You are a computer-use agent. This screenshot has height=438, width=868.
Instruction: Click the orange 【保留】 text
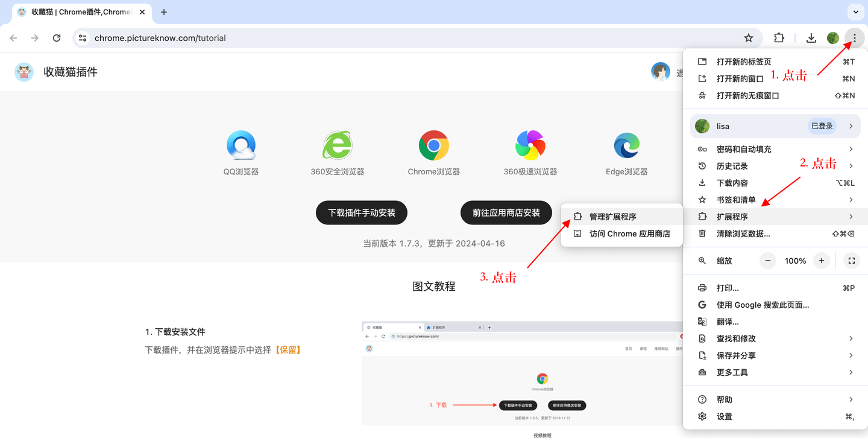pyautogui.click(x=287, y=350)
